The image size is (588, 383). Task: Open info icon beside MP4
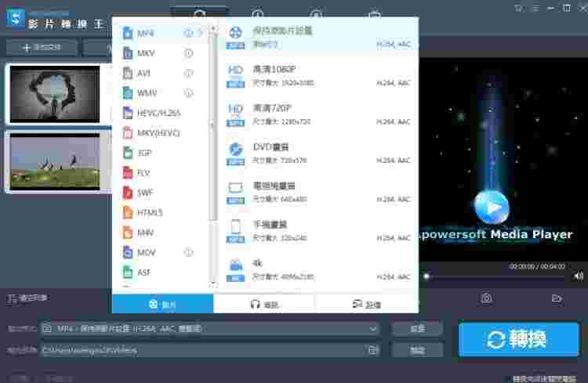tap(188, 33)
